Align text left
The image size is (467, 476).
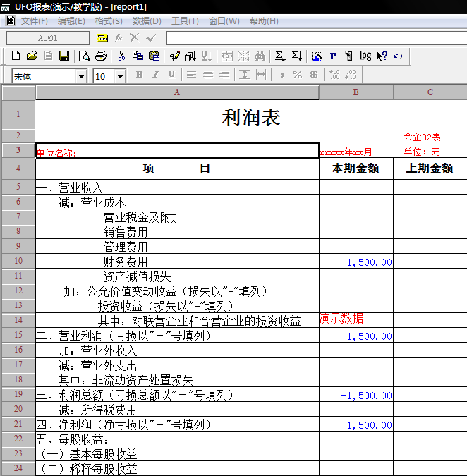click(x=191, y=74)
